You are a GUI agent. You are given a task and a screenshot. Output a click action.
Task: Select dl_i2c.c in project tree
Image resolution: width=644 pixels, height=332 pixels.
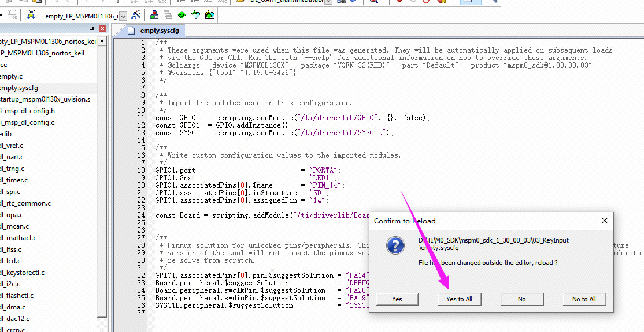(x=10, y=284)
